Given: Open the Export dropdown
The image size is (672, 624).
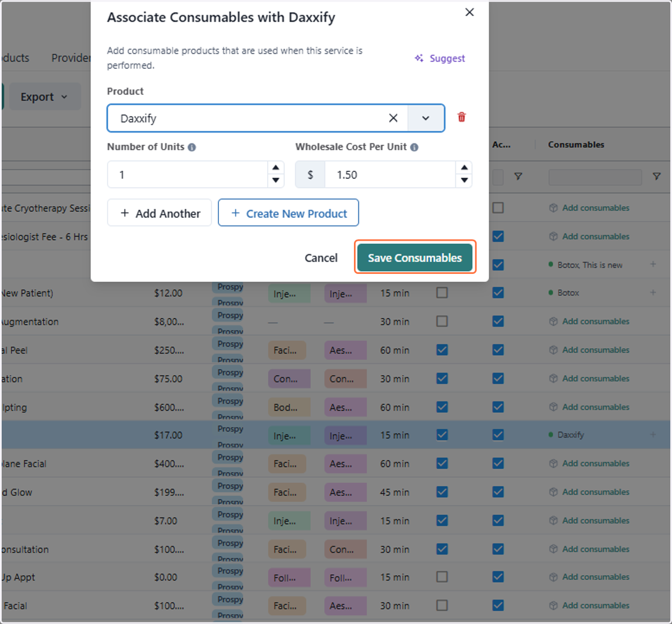Looking at the screenshot, I should coord(44,97).
